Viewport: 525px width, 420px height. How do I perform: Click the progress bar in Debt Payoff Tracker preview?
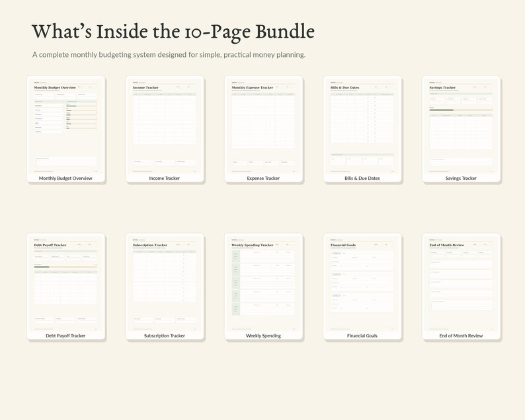click(65, 267)
